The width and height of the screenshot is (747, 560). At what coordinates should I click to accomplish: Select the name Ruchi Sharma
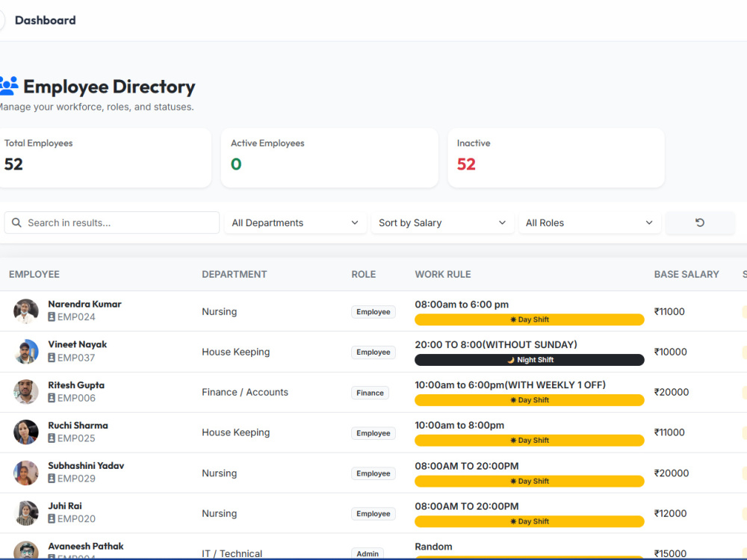point(78,426)
